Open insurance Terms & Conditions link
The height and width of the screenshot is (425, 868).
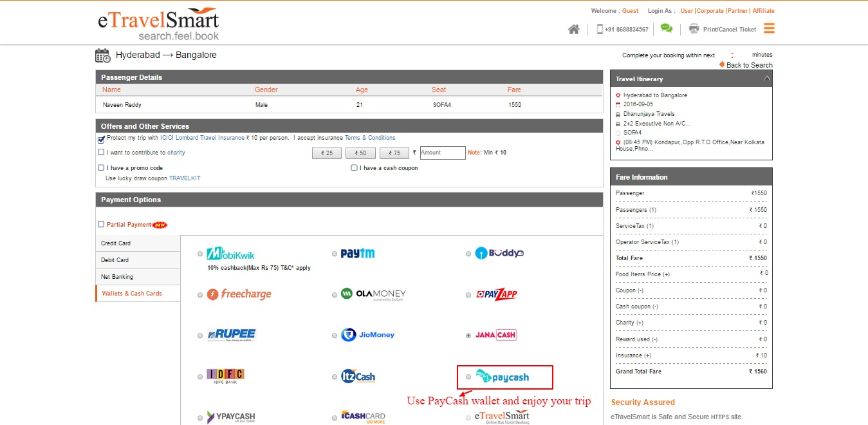tap(370, 138)
